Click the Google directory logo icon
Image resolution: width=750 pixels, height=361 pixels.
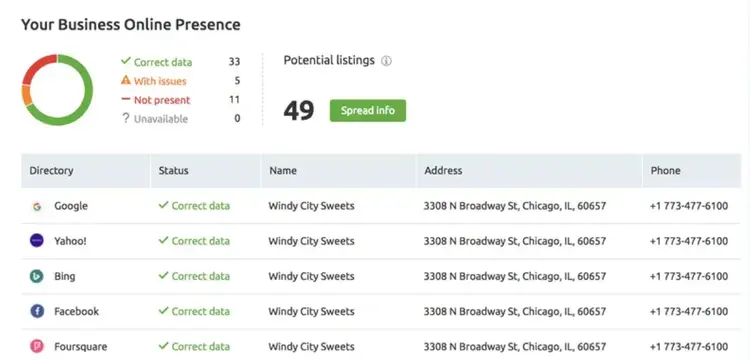tap(37, 207)
